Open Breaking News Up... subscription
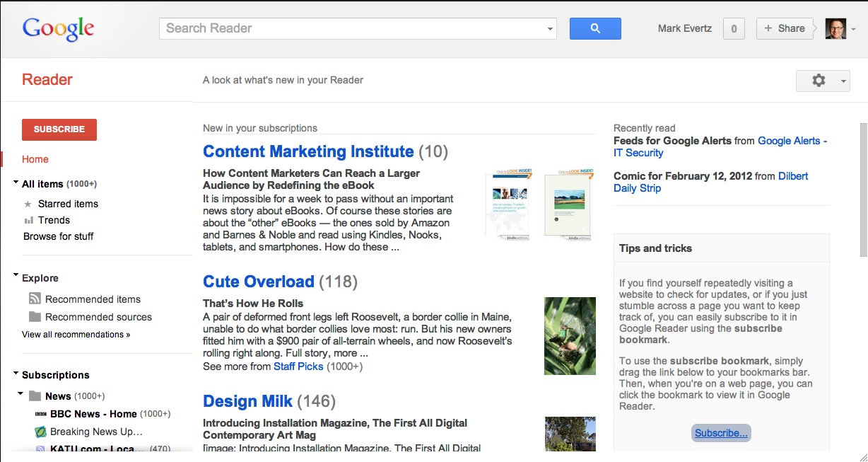 point(96,432)
